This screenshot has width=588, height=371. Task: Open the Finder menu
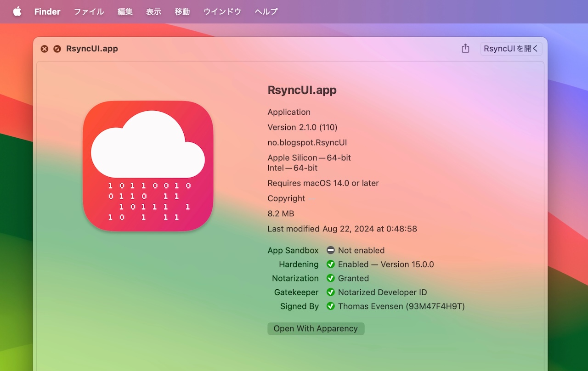47,11
